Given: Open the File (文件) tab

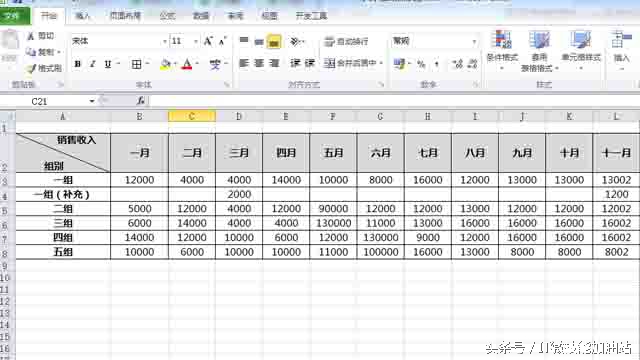Looking at the screenshot, I should [12, 16].
